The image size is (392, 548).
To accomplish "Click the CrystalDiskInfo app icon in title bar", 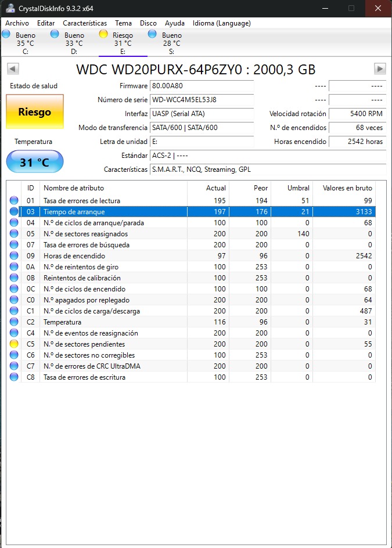I will (10, 8).
